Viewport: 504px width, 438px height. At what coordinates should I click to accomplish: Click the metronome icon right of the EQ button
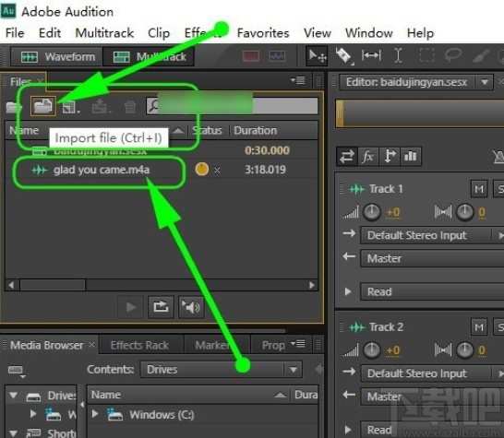point(498,157)
